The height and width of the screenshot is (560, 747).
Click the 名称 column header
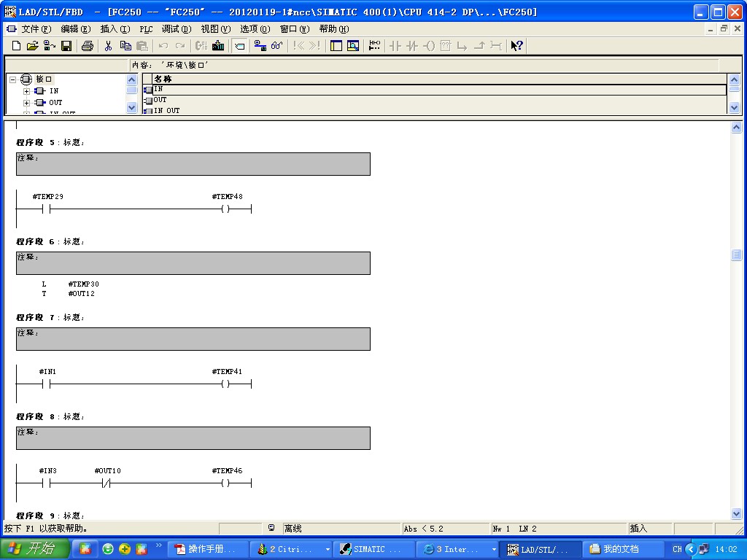click(x=439, y=79)
